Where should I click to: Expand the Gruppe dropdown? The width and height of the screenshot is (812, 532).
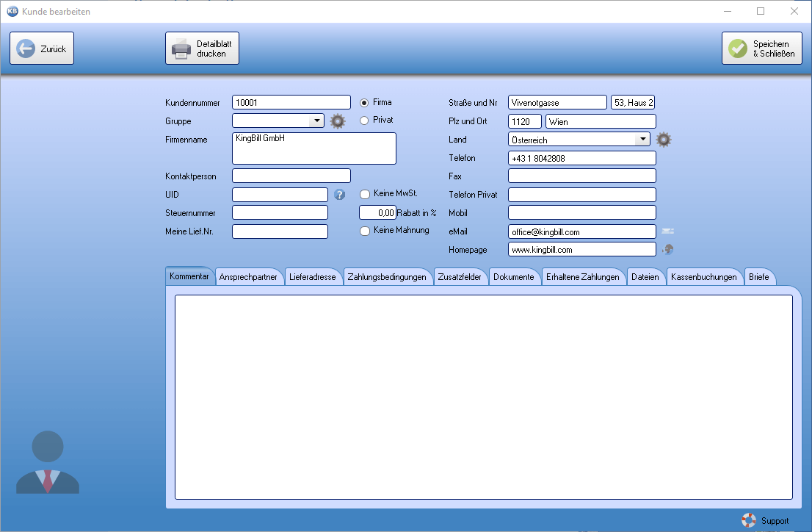point(316,121)
